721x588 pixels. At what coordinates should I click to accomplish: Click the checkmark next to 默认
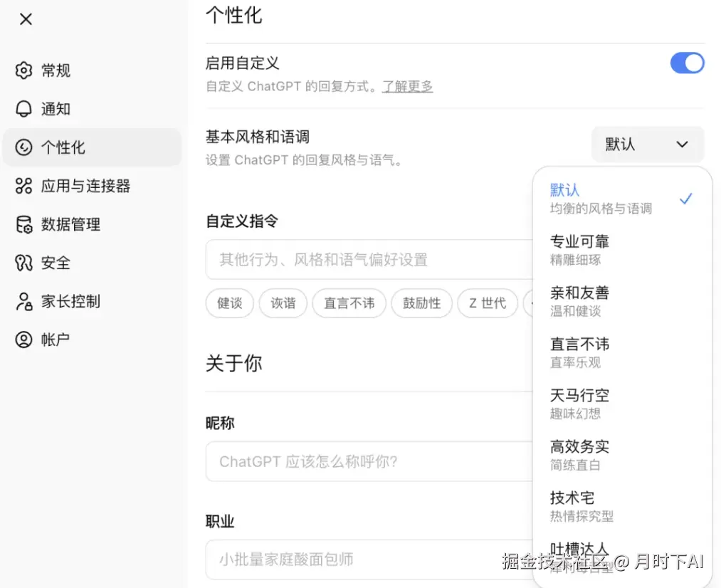coord(685,199)
